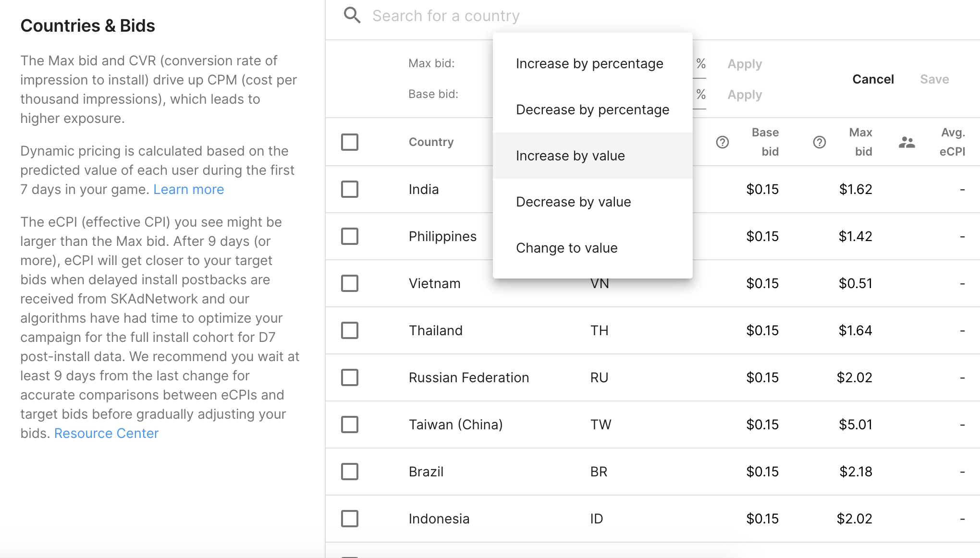The width and height of the screenshot is (980, 558).
Task: Click Apply for Max bid
Action: (745, 64)
